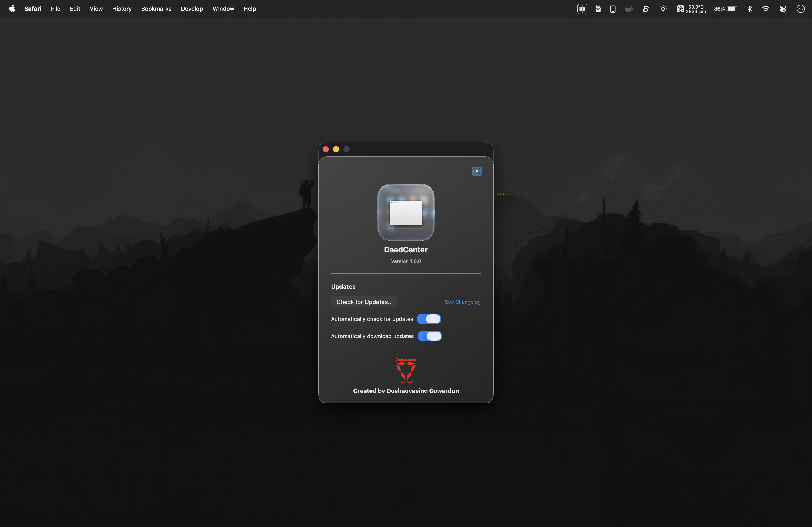Open the History menu
The width and height of the screenshot is (812, 527).
122,9
